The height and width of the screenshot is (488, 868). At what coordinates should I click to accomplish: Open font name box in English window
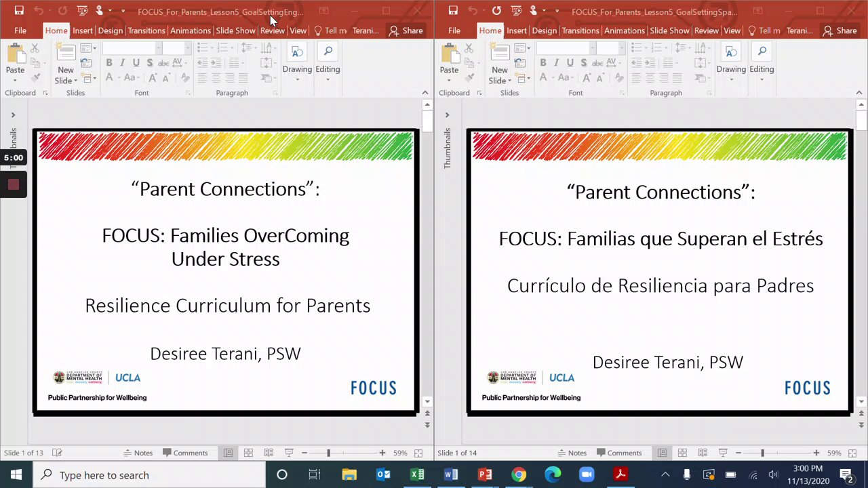[132, 48]
